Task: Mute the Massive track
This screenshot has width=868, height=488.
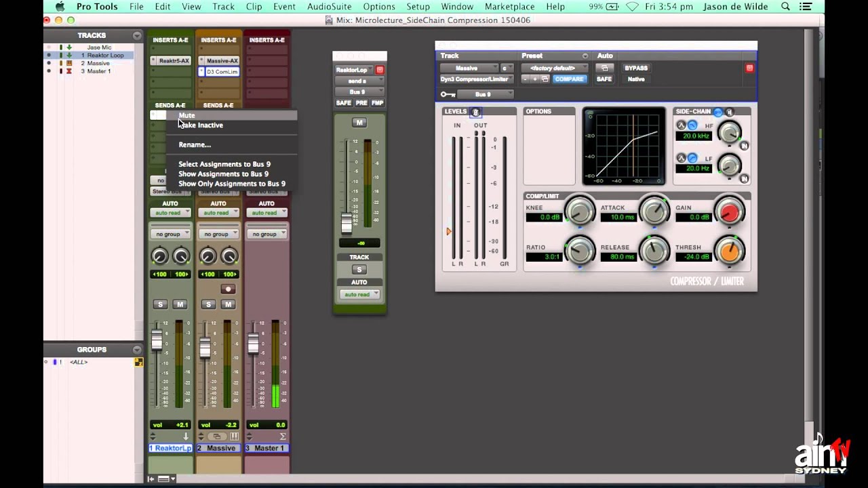Action: point(228,304)
